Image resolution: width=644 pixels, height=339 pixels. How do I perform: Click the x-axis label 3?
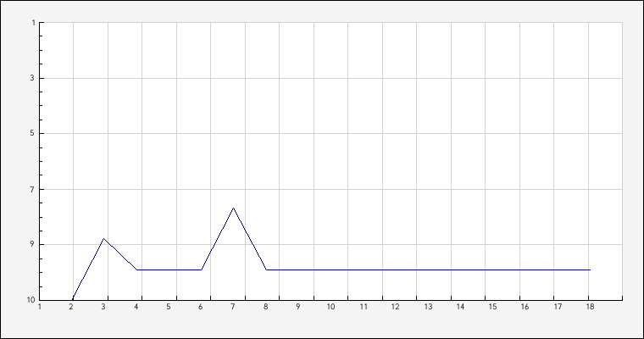pos(103,307)
